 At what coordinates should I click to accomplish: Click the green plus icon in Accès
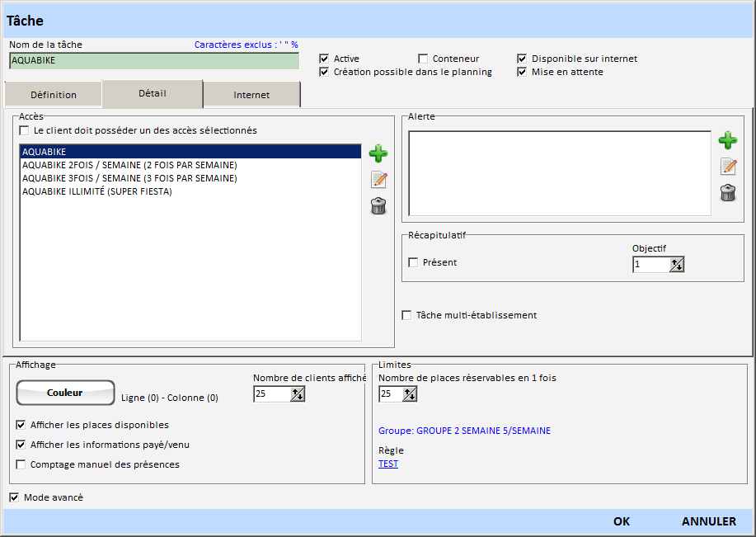pyautogui.click(x=378, y=153)
